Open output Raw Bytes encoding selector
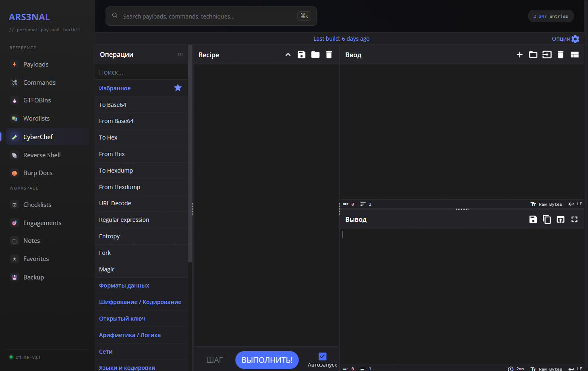Screen dimensions: 588x371 point(547,369)
